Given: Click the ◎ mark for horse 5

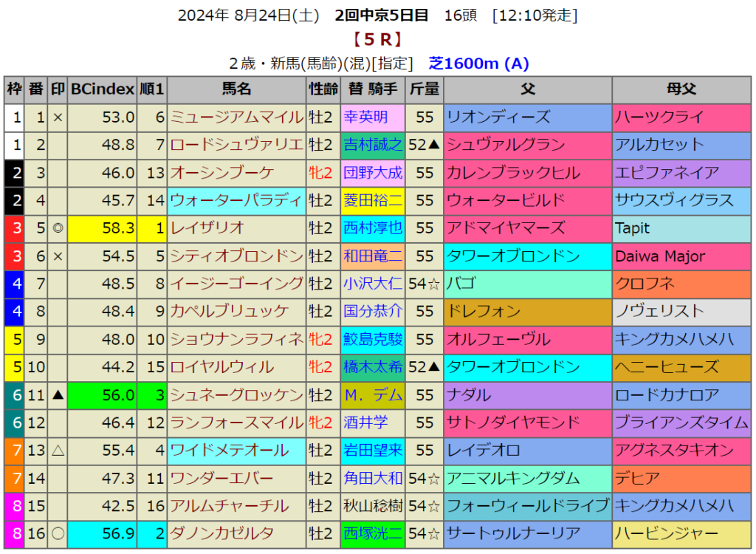Looking at the screenshot, I should tap(58, 229).
